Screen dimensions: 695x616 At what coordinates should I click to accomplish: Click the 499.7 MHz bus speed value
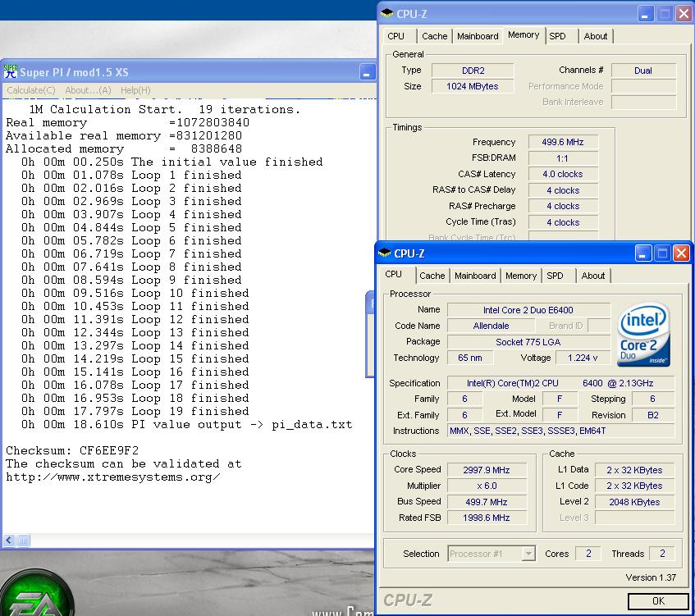tap(487, 502)
